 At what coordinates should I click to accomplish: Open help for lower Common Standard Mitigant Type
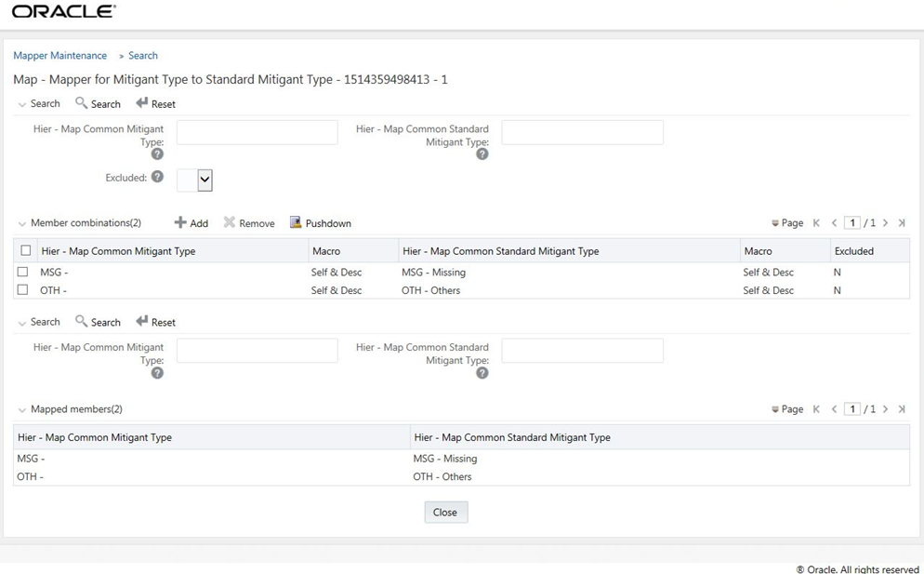click(482, 373)
